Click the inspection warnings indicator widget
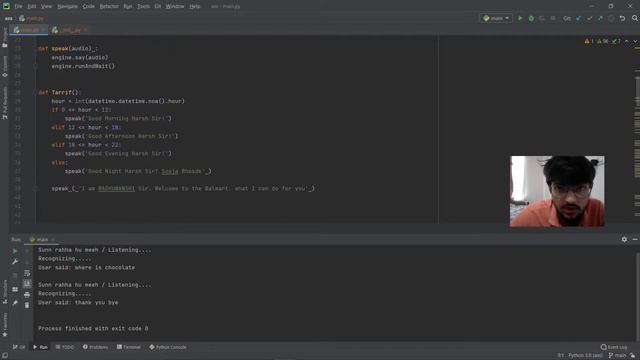 pos(602,41)
